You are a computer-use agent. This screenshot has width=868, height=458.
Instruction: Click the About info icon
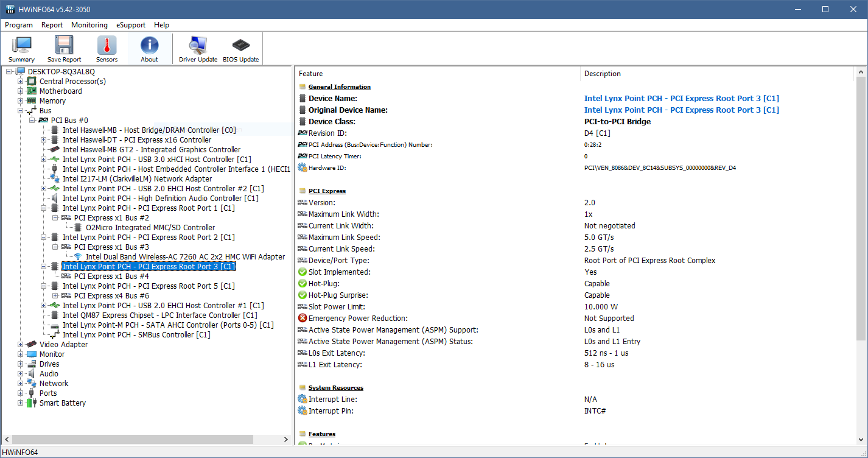149,45
